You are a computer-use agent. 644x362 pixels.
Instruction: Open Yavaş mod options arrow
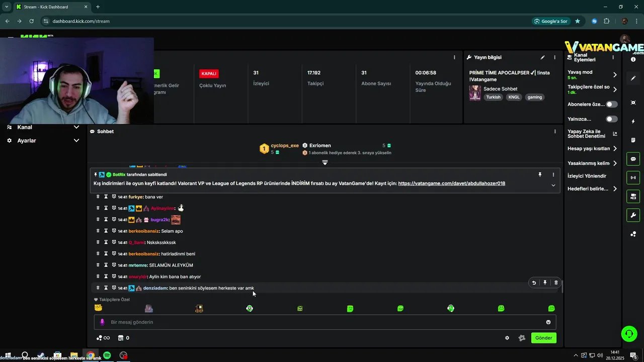[615, 75]
